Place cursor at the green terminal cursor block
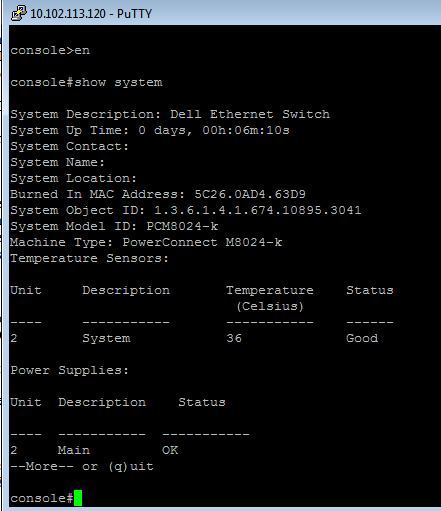This screenshot has width=441, height=511. coord(78,498)
